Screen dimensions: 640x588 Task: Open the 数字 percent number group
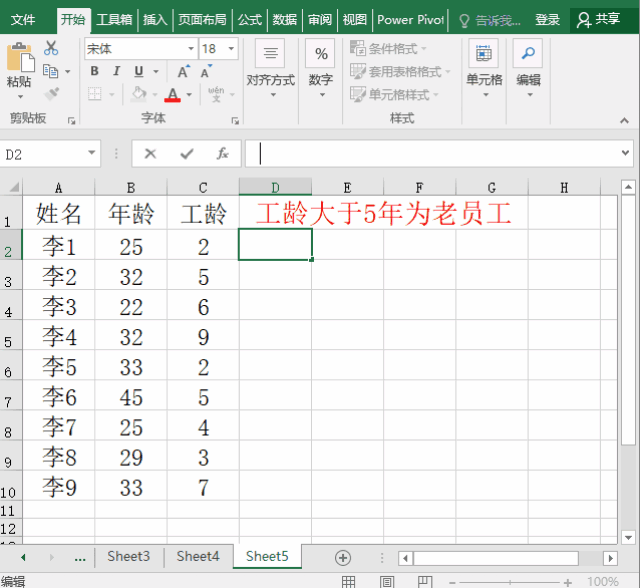(x=320, y=69)
